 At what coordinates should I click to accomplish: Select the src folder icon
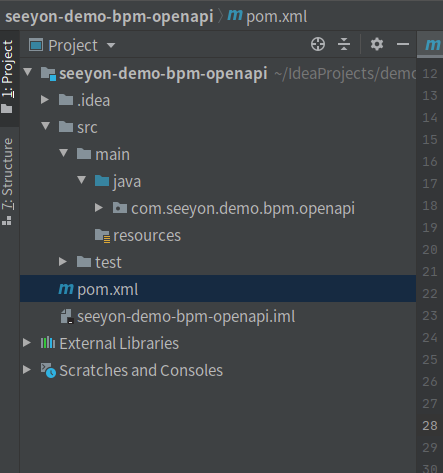coord(66,127)
